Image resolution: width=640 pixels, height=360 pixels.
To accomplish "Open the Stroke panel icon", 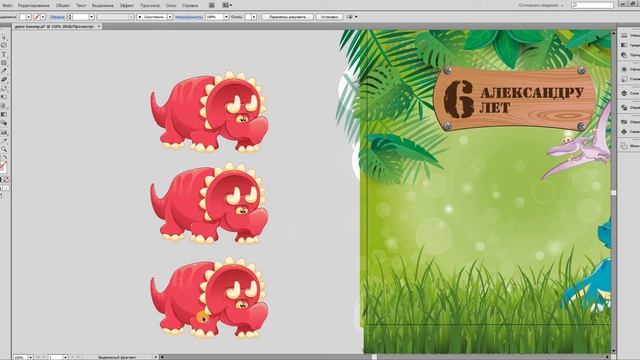I will [624, 36].
